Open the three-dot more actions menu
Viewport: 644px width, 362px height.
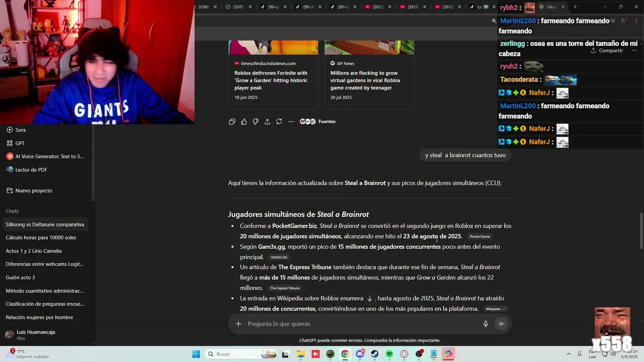pos(291,122)
